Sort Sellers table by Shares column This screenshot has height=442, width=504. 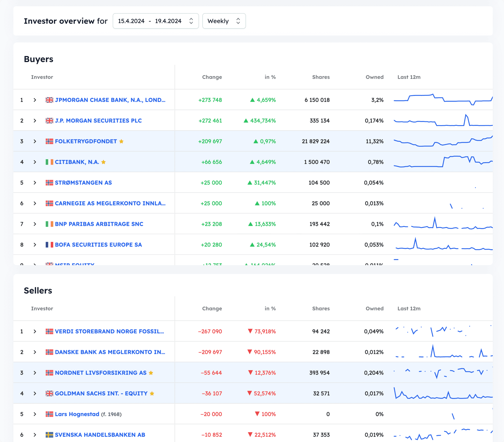[321, 309]
